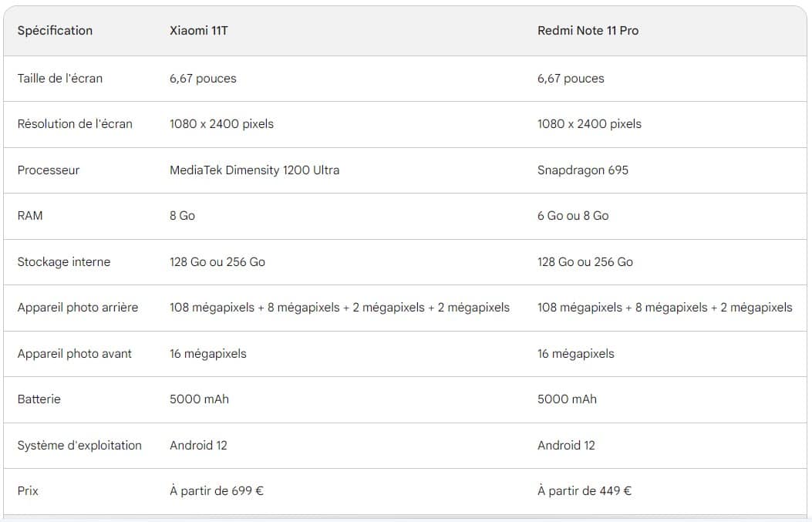
Task: Click the Redmi Note 11 Pro 5000 mAh cell
Action: pyautogui.click(x=567, y=399)
